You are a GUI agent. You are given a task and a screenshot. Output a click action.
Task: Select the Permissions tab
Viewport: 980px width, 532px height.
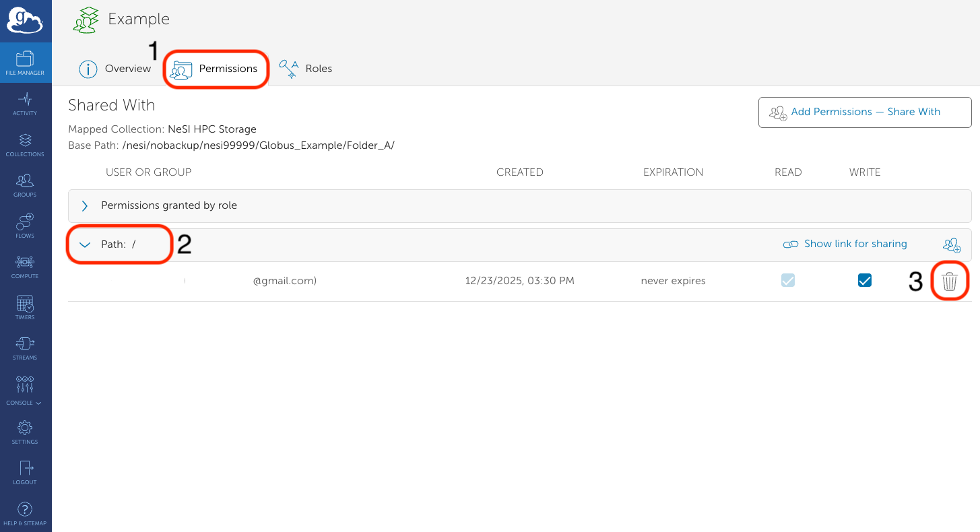pyautogui.click(x=216, y=69)
